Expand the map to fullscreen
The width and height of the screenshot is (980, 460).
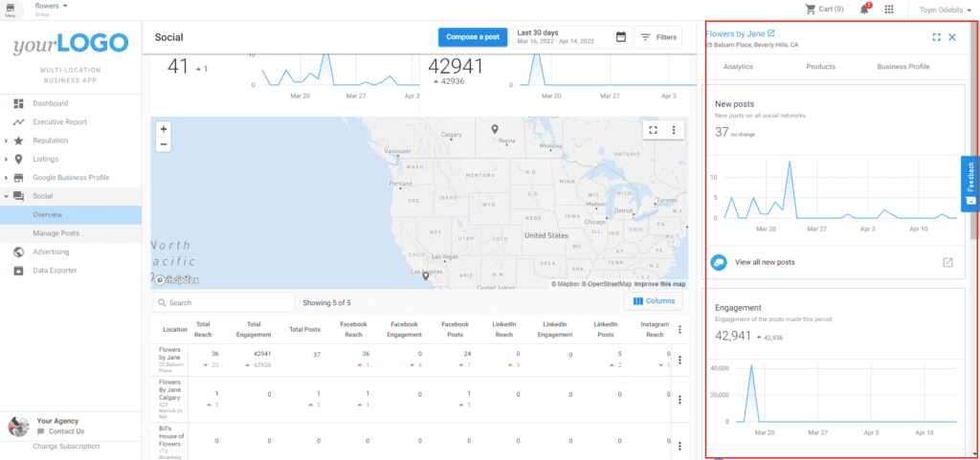654,130
